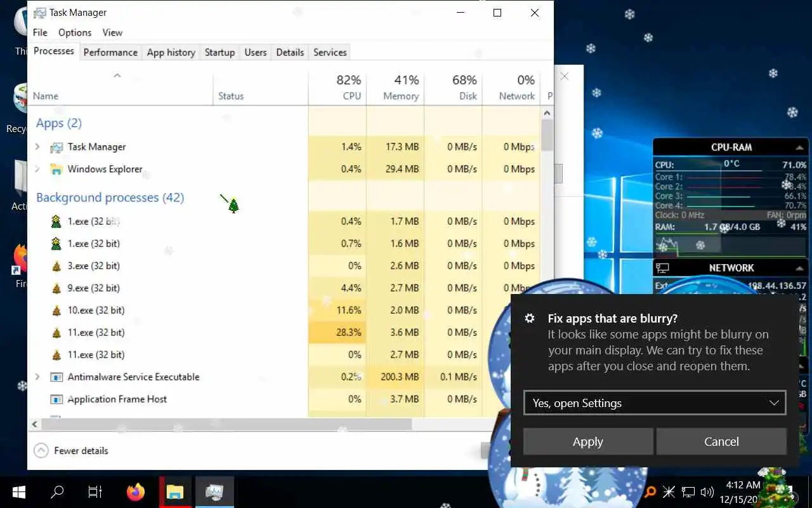Collapse the CPU-RAM gadget

[799, 147]
